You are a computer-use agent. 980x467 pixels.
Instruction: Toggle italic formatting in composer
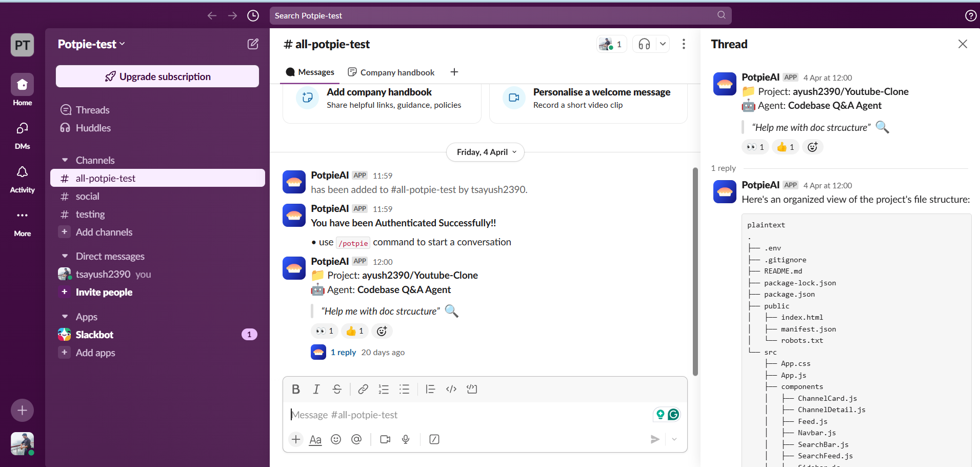click(x=316, y=389)
